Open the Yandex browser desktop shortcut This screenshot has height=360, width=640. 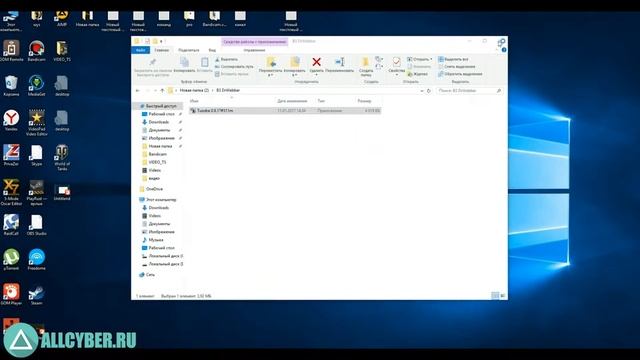point(11,120)
